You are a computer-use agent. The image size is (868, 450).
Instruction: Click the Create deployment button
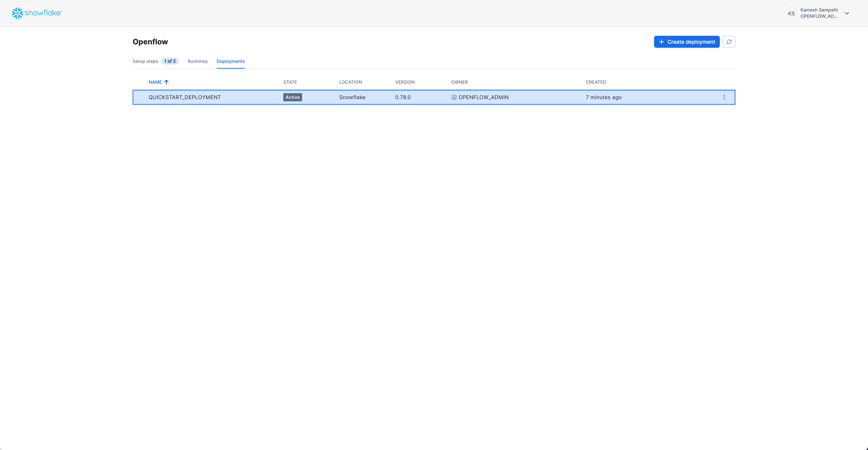(x=687, y=42)
